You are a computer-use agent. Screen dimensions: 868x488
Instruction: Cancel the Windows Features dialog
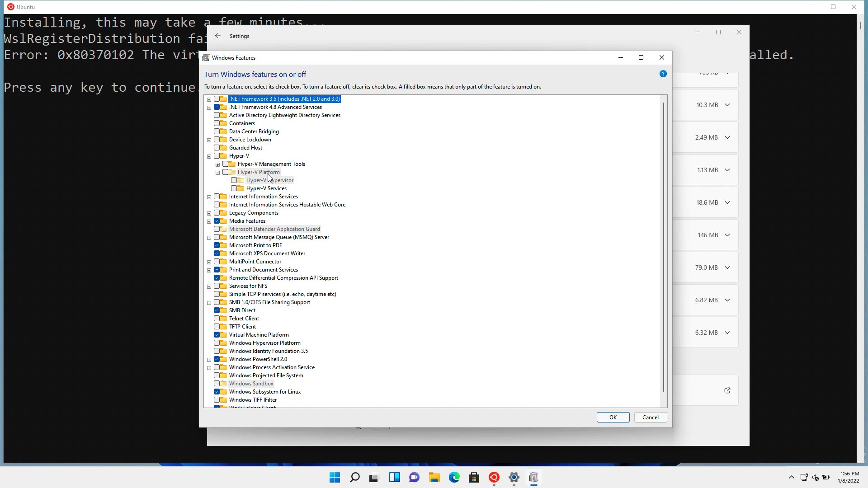(650, 417)
